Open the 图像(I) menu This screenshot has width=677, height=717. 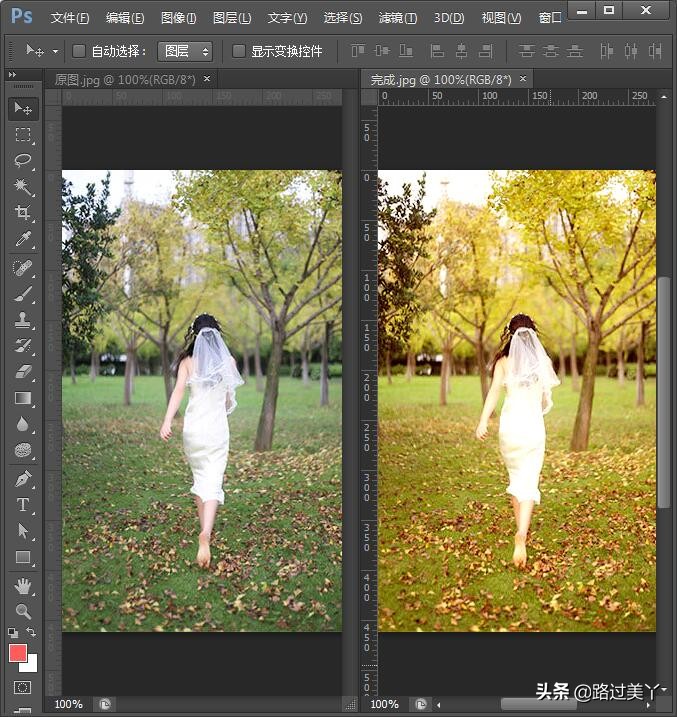178,18
